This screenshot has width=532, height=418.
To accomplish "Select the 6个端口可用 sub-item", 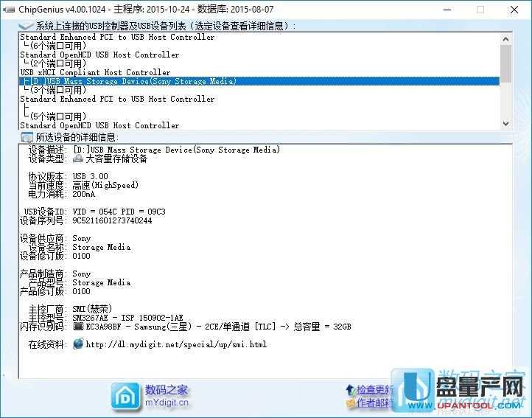I will pos(57,46).
